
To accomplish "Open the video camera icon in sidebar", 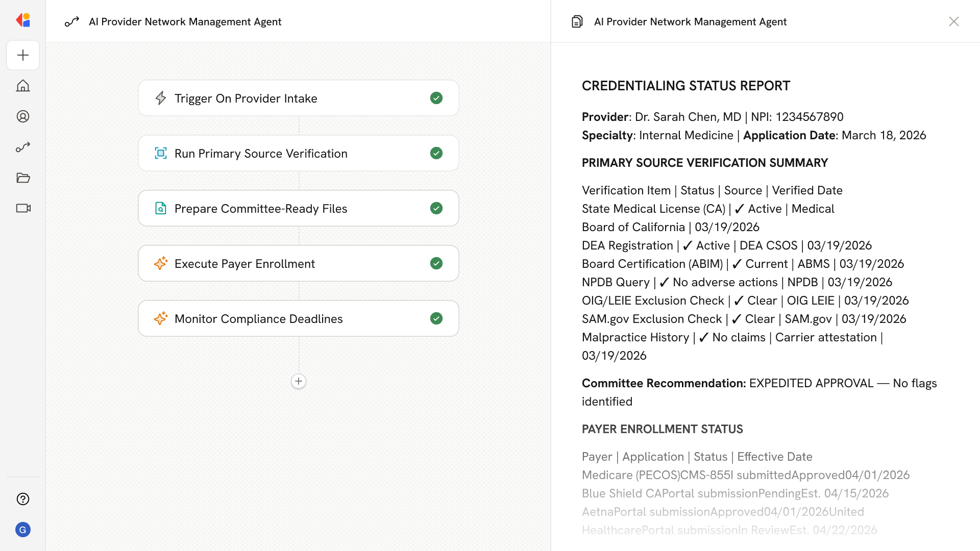I will [x=23, y=208].
